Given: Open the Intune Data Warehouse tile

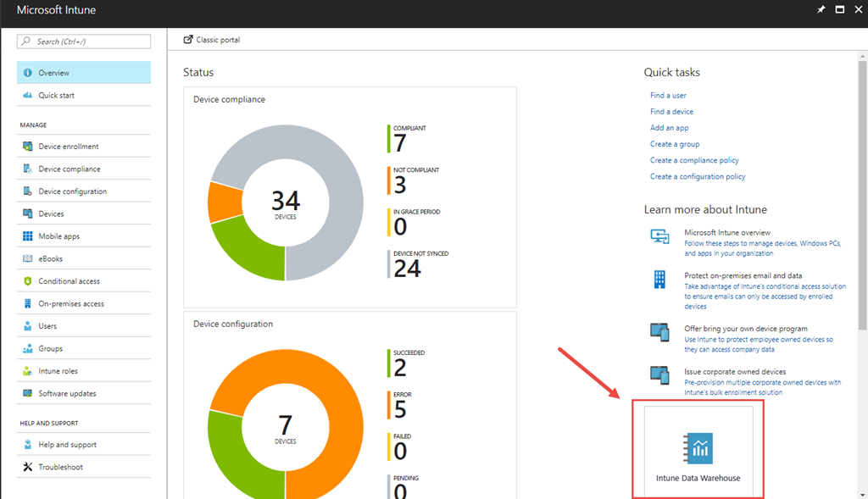Looking at the screenshot, I should (698, 452).
